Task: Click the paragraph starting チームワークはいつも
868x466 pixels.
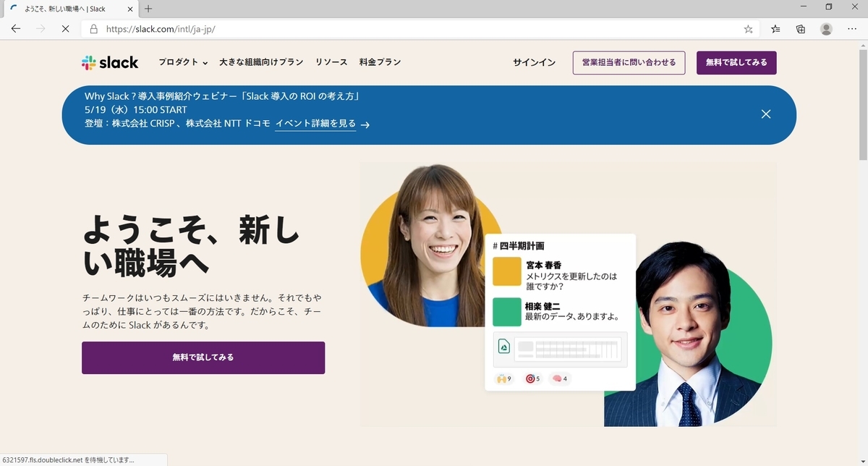Action: point(202,311)
